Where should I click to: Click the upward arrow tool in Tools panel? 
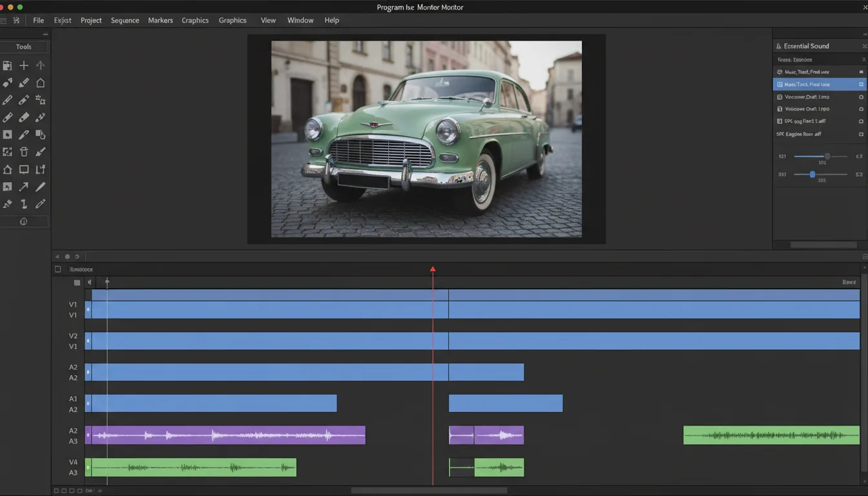pyautogui.click(x=40, y=65)
